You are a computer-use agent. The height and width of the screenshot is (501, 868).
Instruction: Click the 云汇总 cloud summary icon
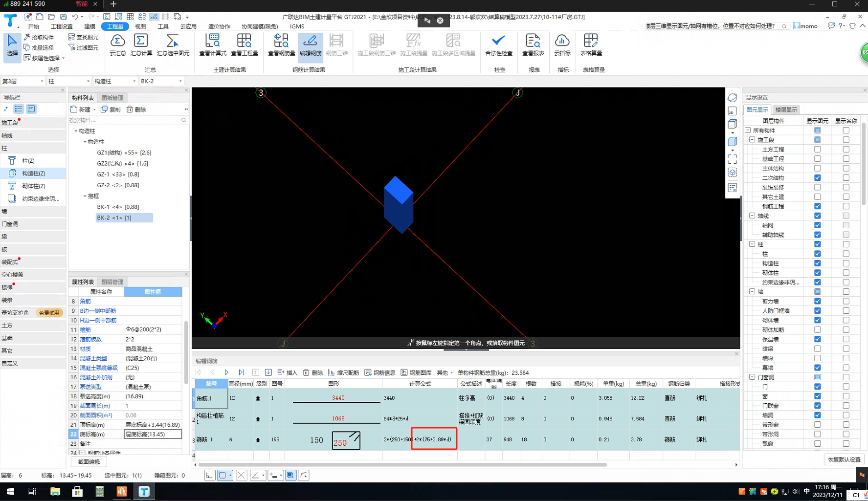[x=117, y=45]
